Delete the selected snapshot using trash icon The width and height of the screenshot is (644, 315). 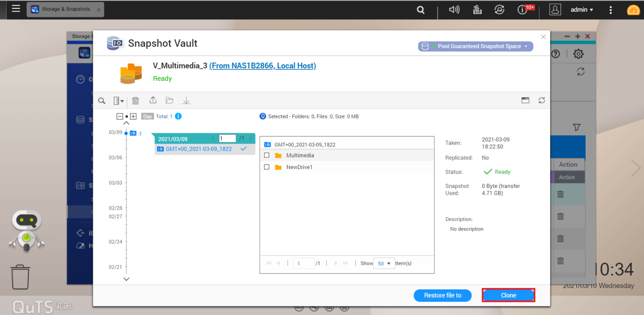[x=136, y=100]
